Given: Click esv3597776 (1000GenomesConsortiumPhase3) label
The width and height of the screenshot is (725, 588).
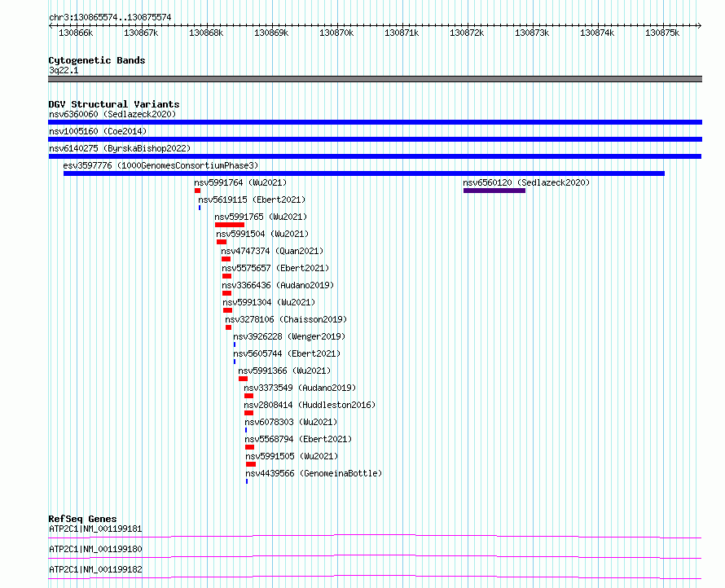Looking at the screenshot, I should tap(160, 165).
